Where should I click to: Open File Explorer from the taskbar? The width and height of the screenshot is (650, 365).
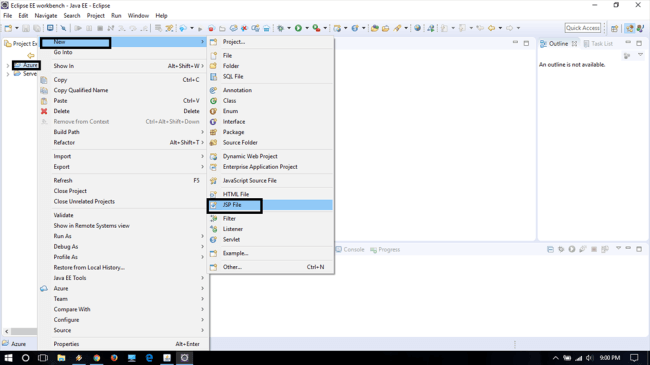click(x=61, y=358)
